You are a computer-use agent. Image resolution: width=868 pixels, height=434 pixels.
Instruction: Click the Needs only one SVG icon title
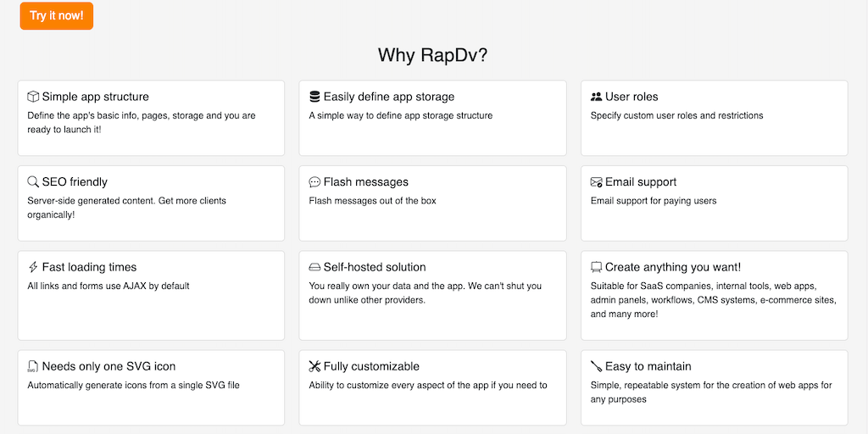click(x=108, y=367)
